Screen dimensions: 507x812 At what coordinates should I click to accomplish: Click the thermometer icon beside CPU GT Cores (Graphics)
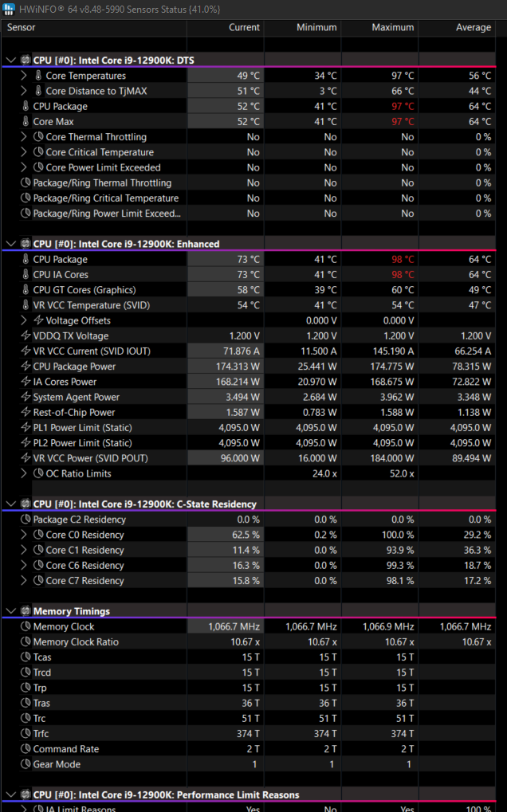click(26, 289)
